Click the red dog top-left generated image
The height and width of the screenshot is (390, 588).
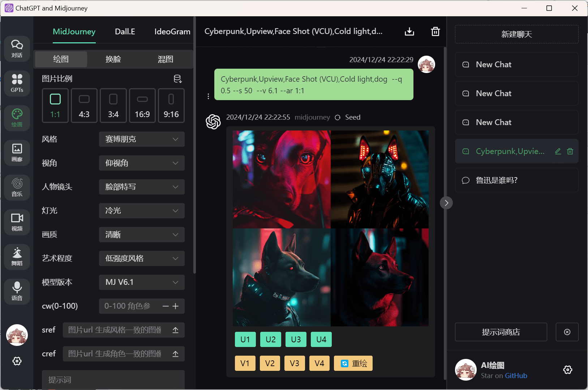(282, 179)
